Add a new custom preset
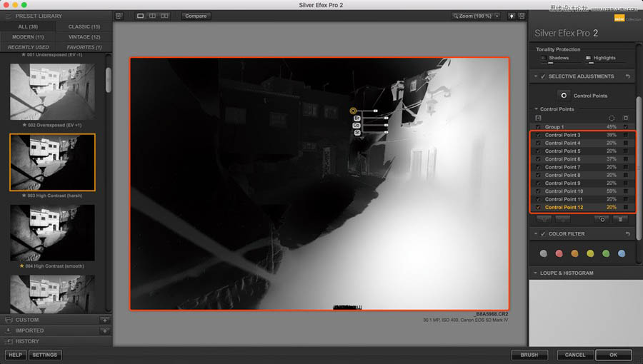643x364 pixels. (x=105, y=320)
